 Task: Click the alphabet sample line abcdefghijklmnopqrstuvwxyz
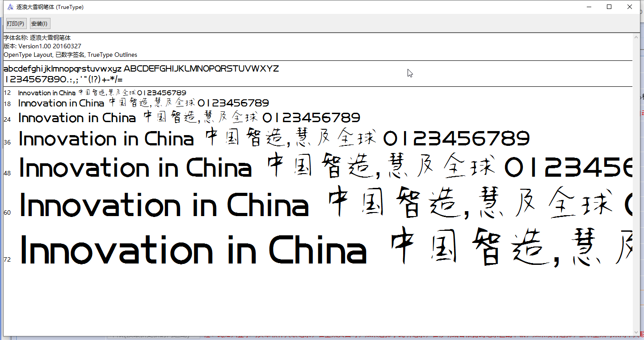tap(141, 69)
